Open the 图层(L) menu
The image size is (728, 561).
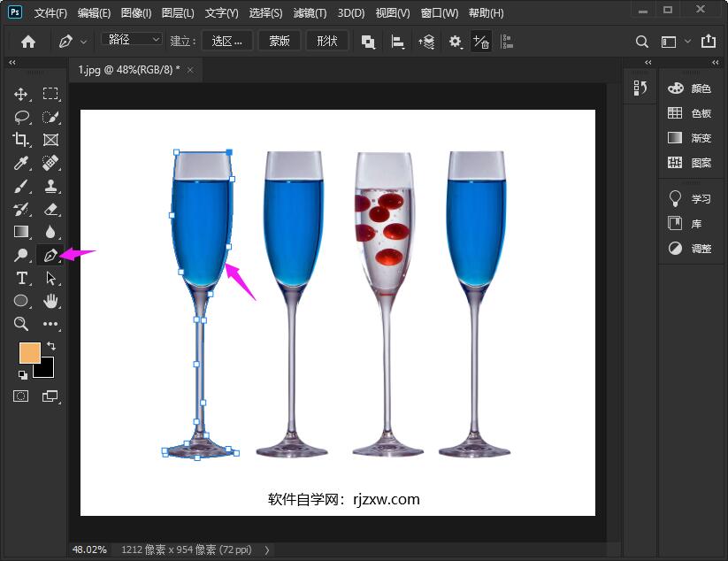[178, 13]
